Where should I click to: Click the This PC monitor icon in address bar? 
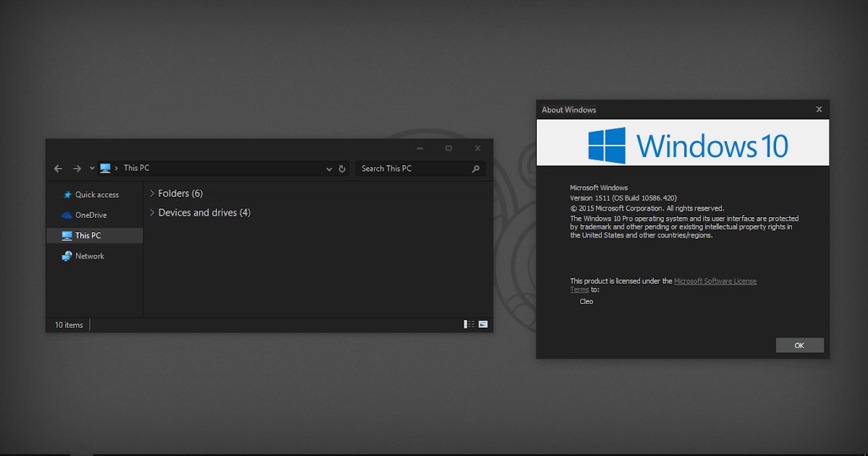[x=106, y=168]
